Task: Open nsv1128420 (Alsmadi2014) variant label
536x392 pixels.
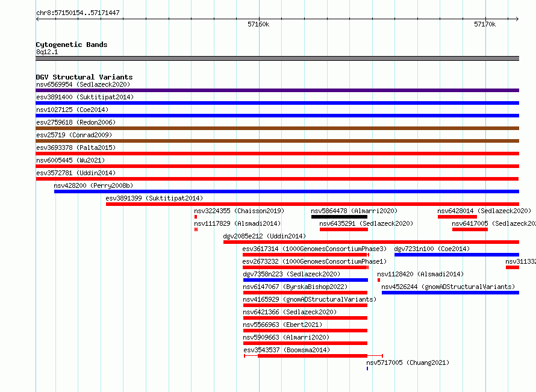Action: click(420, 274)
